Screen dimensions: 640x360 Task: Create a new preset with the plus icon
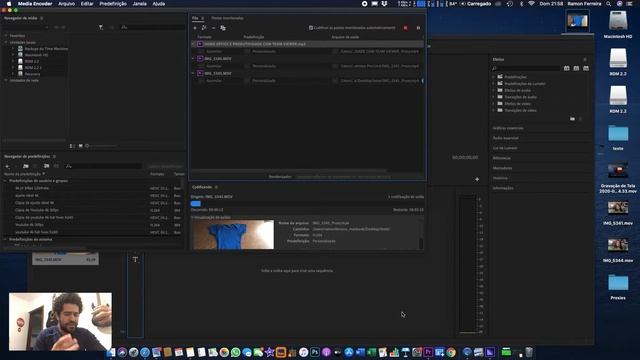click(x=7, y=166)
